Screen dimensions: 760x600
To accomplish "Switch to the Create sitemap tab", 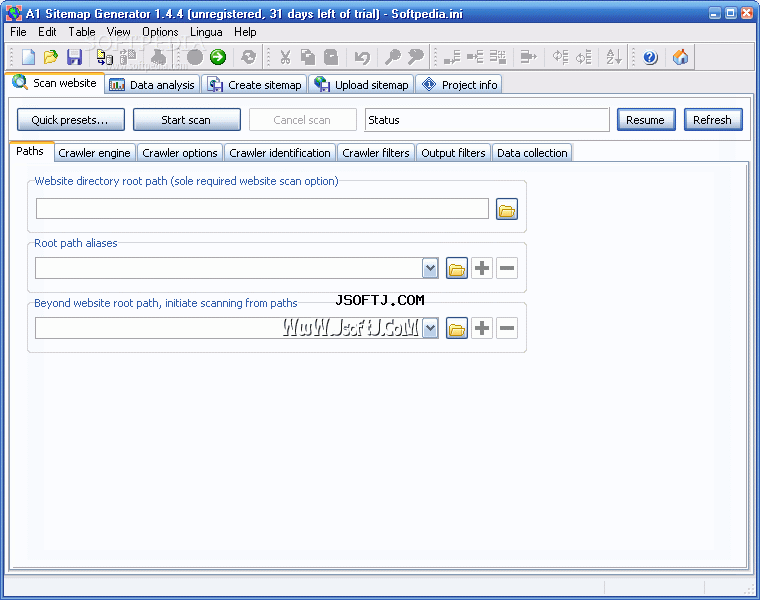I will point(255,85).
